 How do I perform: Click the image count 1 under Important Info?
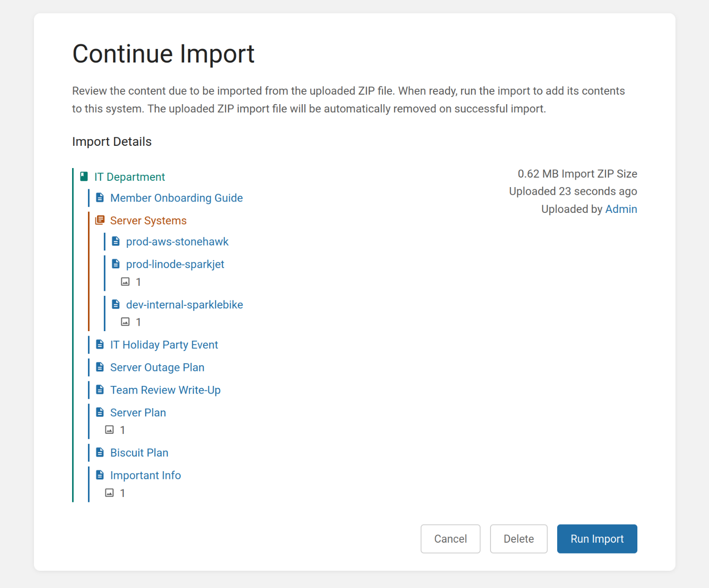pyautogui.click(x=122, y=493)
